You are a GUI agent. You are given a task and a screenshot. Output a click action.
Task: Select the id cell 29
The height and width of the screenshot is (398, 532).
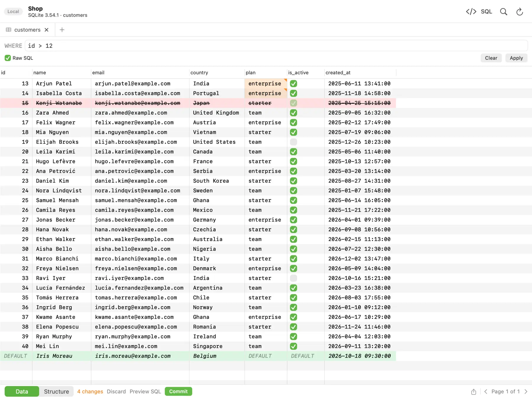16,239
